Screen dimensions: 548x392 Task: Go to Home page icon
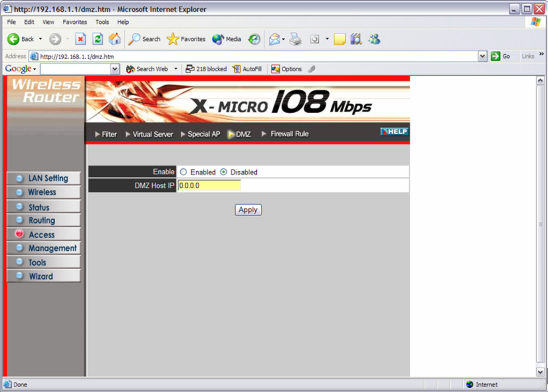pyautogui.click(x=115, y=39)
